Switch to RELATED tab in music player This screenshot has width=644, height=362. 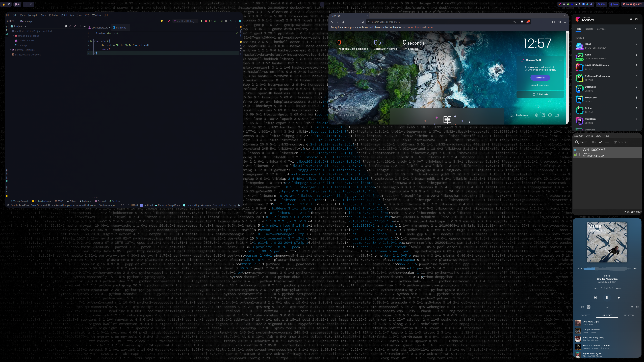click(629, 315)
